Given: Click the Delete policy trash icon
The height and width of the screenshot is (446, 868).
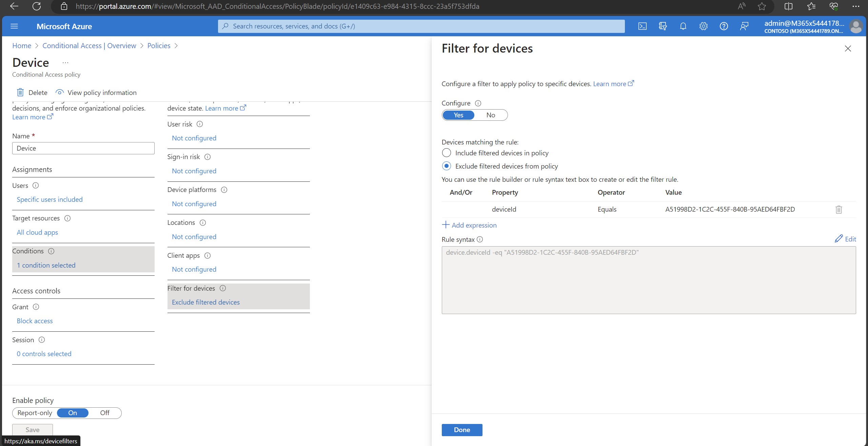Looking at the screenshot, I should [20, 92].
